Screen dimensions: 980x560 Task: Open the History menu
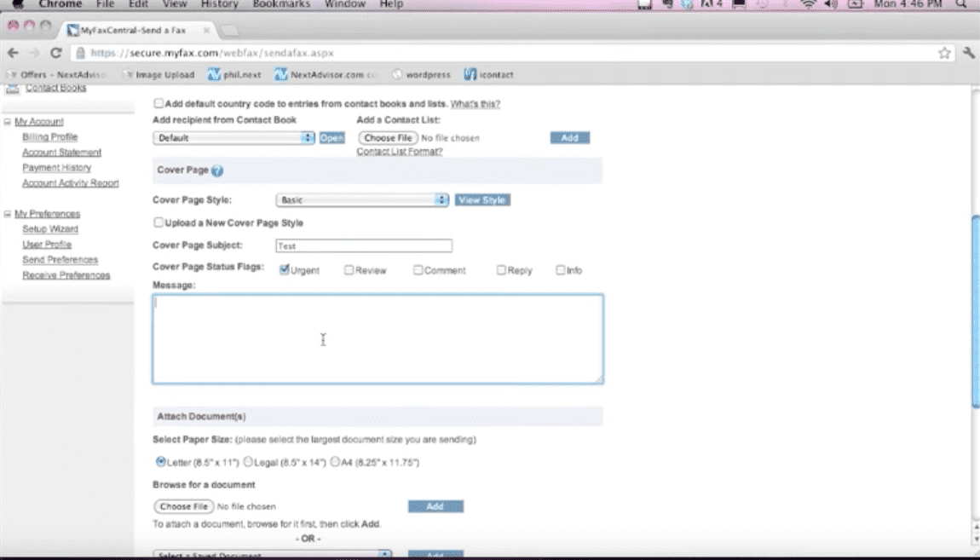click(219, 4)
